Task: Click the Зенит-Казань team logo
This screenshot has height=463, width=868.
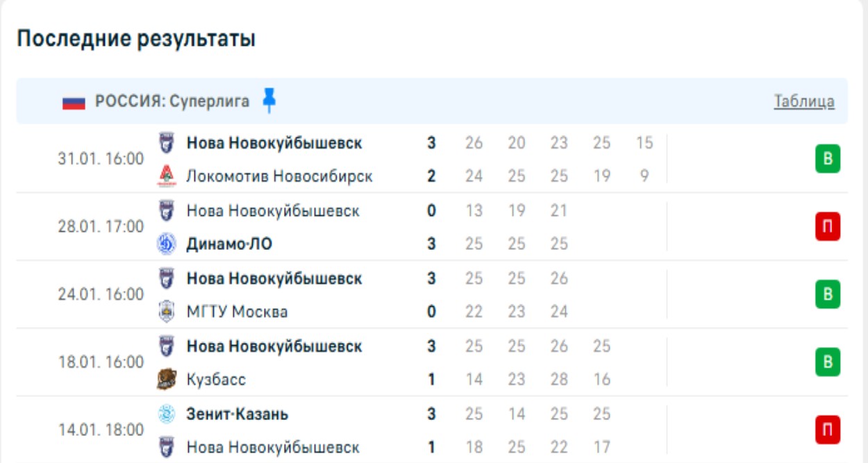Action: [167, 414]
